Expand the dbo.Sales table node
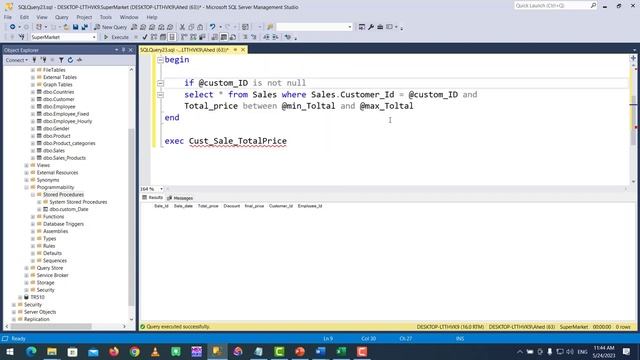 (33, 151)
